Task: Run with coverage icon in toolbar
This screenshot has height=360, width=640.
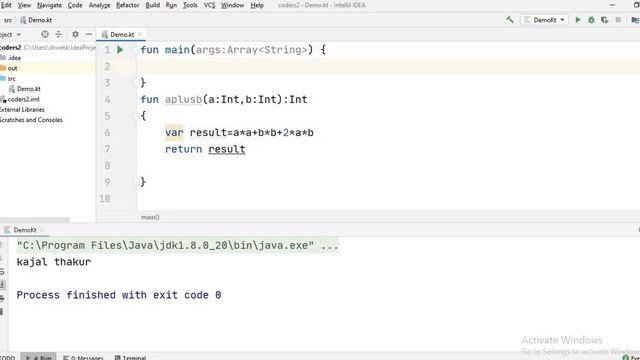Action: [604, 20]
